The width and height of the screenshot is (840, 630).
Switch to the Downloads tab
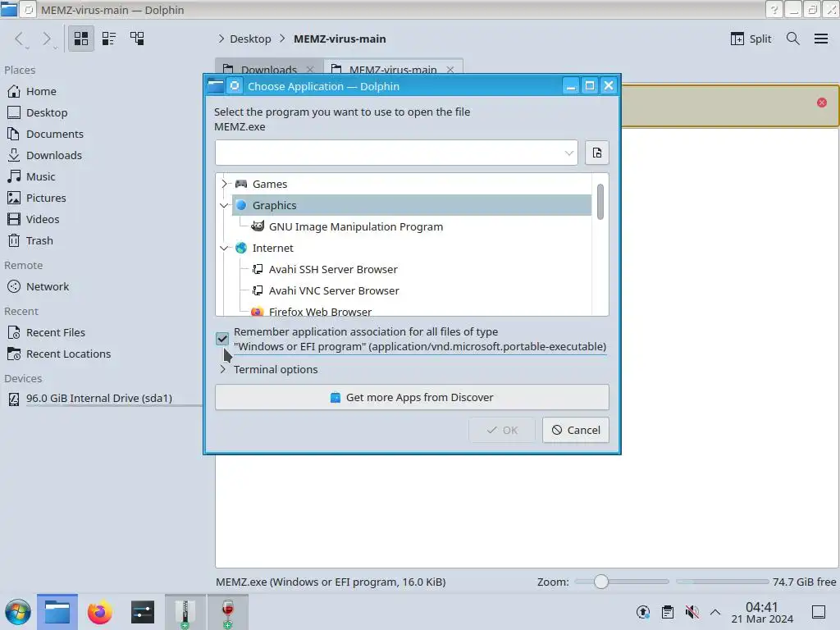tap(268, 69)
